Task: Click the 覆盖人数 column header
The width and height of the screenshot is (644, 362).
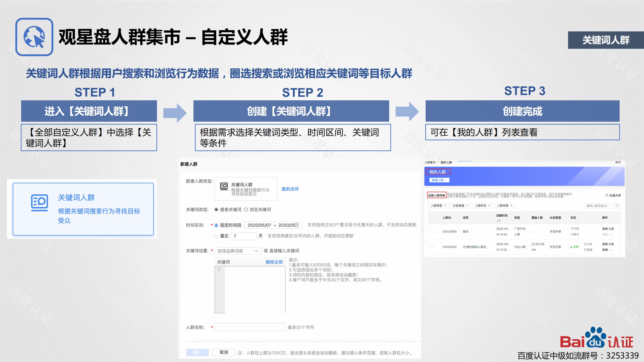Action: click(537, 218)
